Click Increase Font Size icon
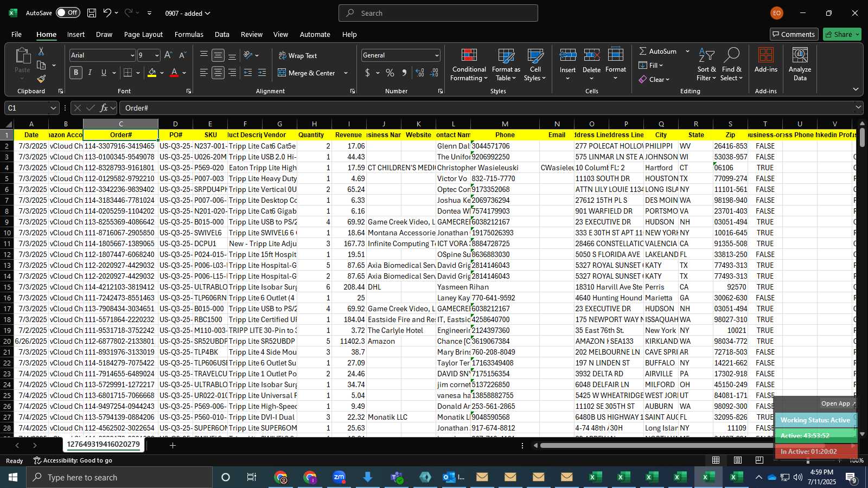The image size is (868, 488). 168,55
